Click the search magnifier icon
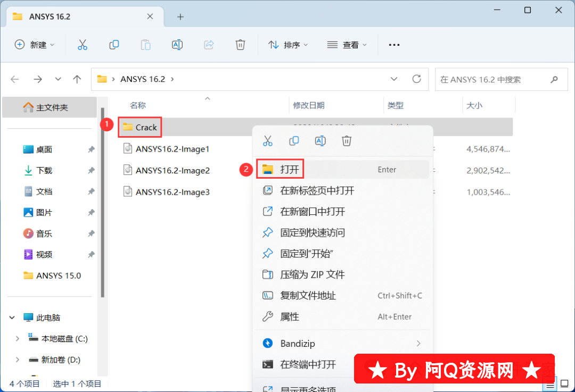 click(554, 79)
